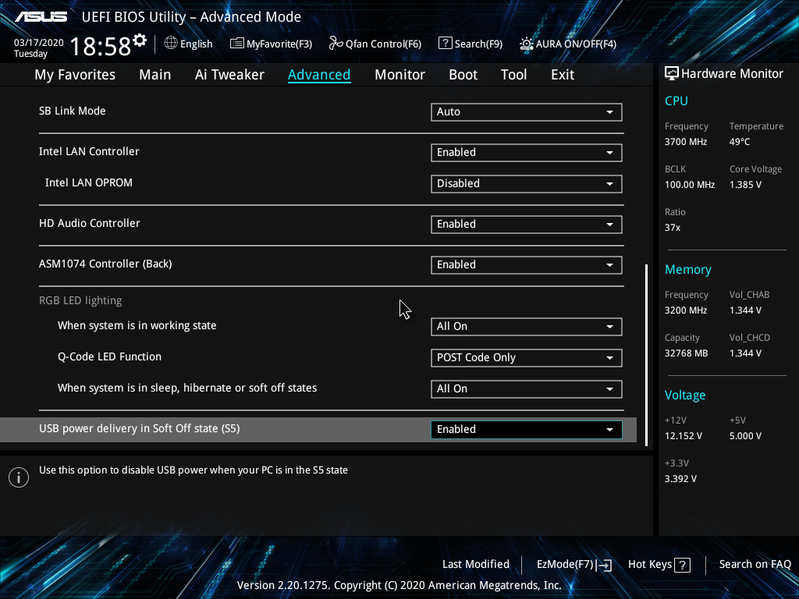Click the Hardware Monitor screen icon
799x599 pixels.
pos(672,73)
